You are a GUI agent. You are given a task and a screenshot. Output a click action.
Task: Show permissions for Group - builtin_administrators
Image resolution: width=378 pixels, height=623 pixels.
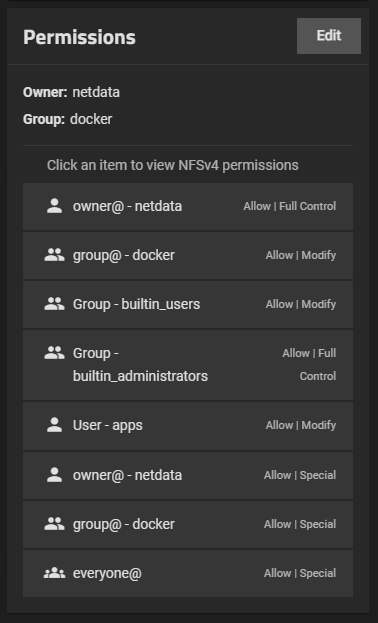[x=140, y=364]
